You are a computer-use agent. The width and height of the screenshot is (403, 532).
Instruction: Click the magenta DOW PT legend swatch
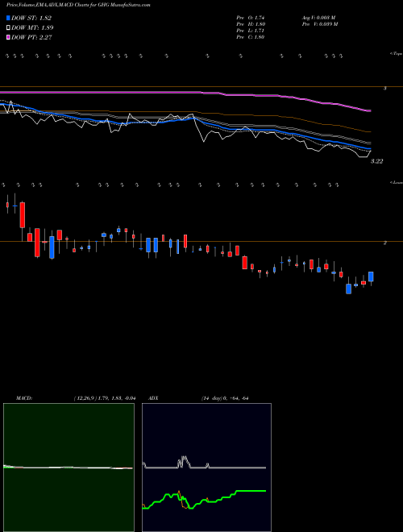coord(8,37)
